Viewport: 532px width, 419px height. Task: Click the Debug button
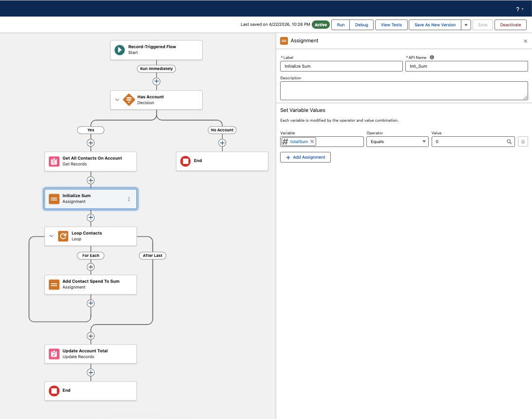click(x=361, y=25)
